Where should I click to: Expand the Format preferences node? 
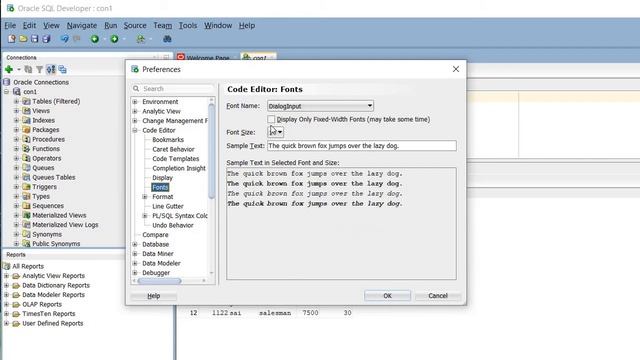coord(145,197)
